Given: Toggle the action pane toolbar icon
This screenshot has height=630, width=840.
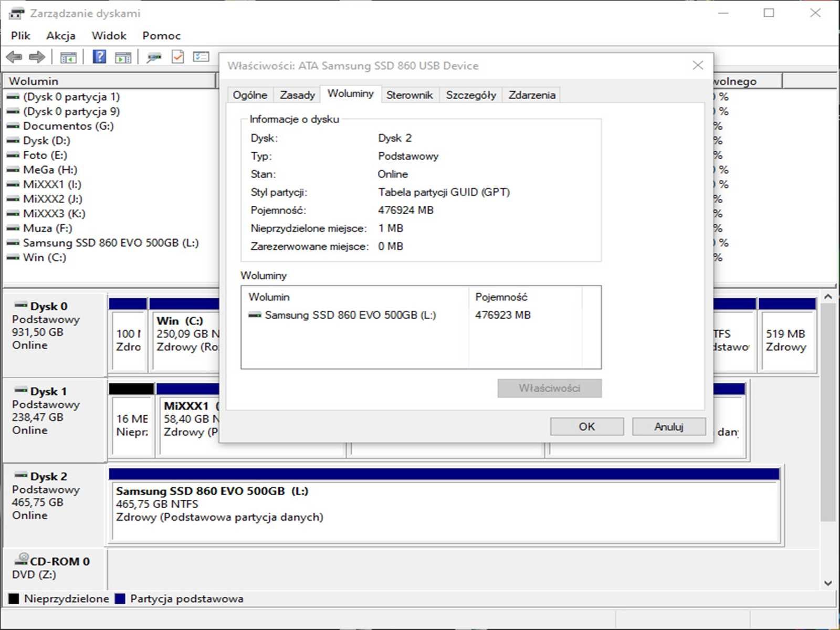Looking at the screenshot, I should [x=123, y=57].
